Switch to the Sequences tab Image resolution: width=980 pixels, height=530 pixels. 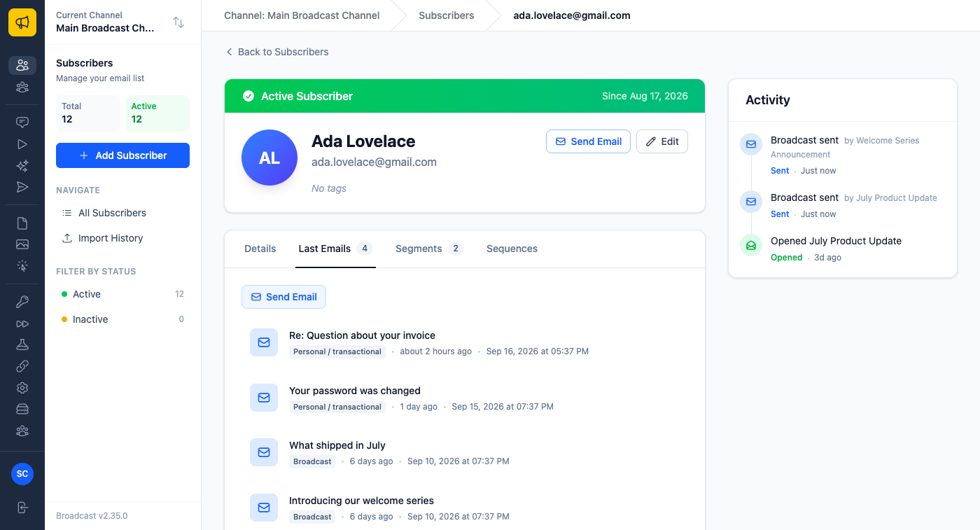[512, 249]
